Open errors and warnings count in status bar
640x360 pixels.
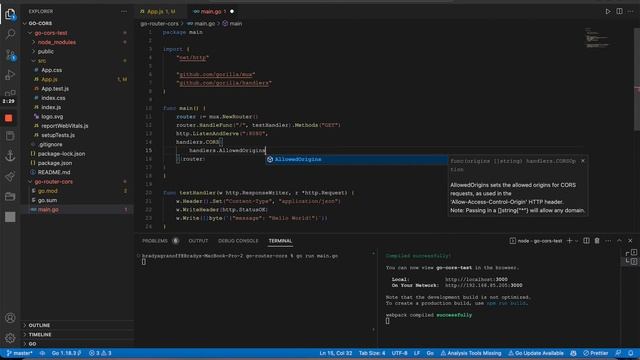click(100, 353)
